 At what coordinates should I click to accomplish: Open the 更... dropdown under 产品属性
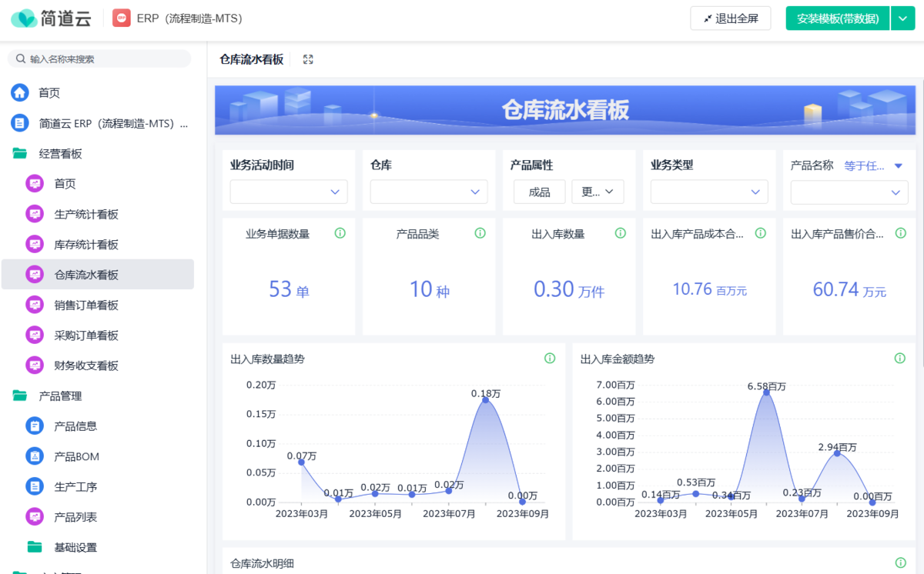coord(598,192)
